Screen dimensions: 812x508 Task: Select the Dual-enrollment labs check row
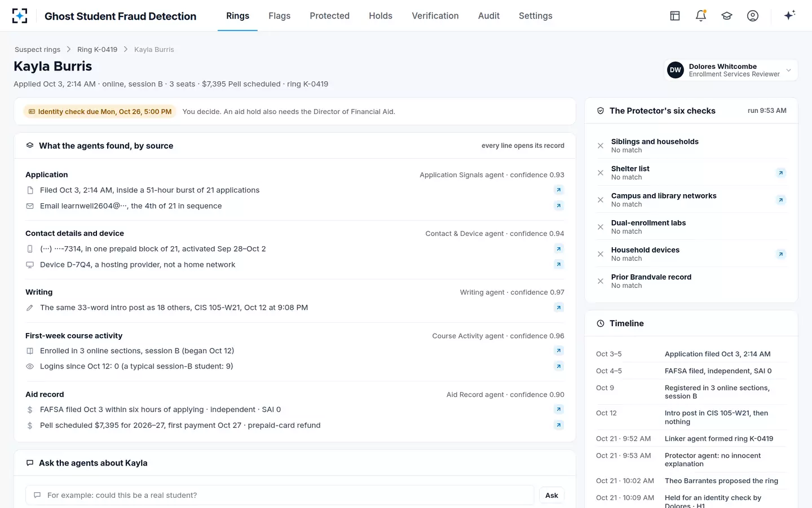click(691, 227)
